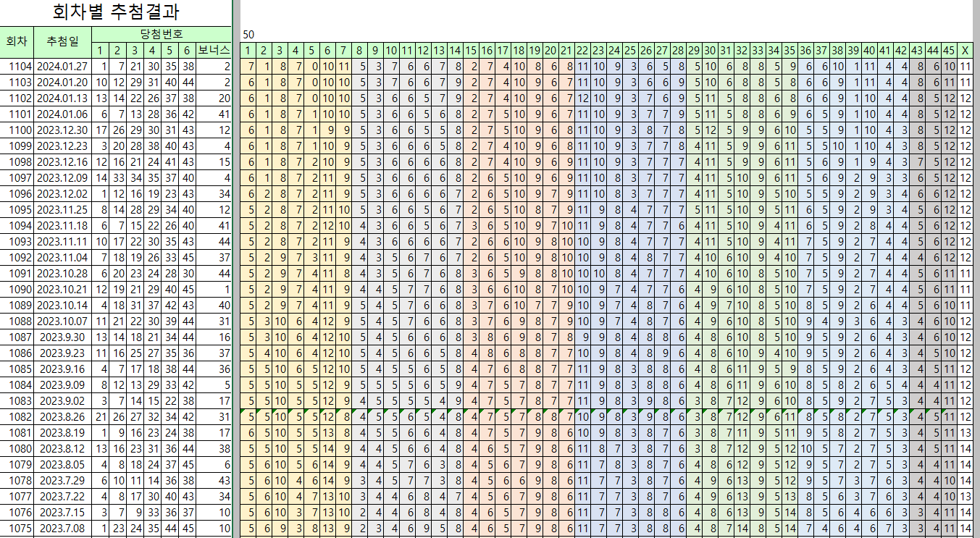Image resolution: width=980 pixels, height=538 pixels.
Task: Select draw date cell 2024.01.20
Action: click(x=62, y=83)
